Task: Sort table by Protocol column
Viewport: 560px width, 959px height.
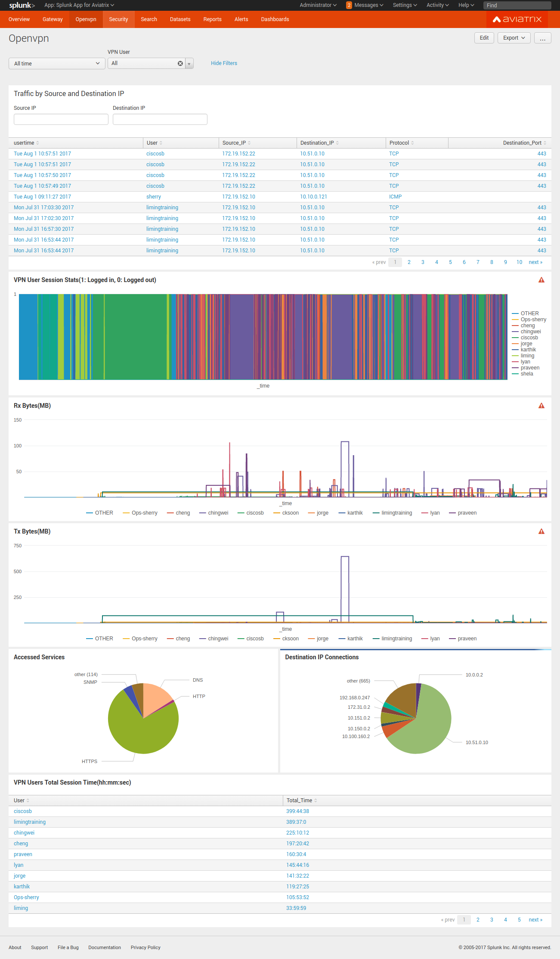Action: (x=402, y=143)
